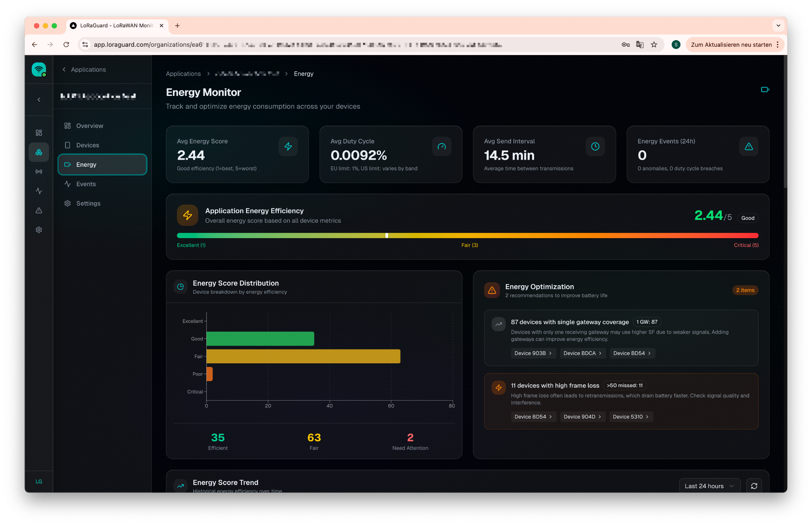The image size is (812, 525).
Task: Click Zum Aktualisieren neu starten button
Action: (731, 45)
